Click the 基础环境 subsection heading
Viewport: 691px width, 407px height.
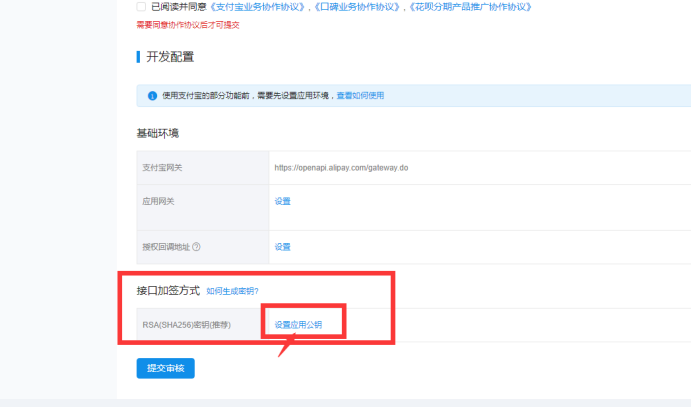(x=158, y=133)
